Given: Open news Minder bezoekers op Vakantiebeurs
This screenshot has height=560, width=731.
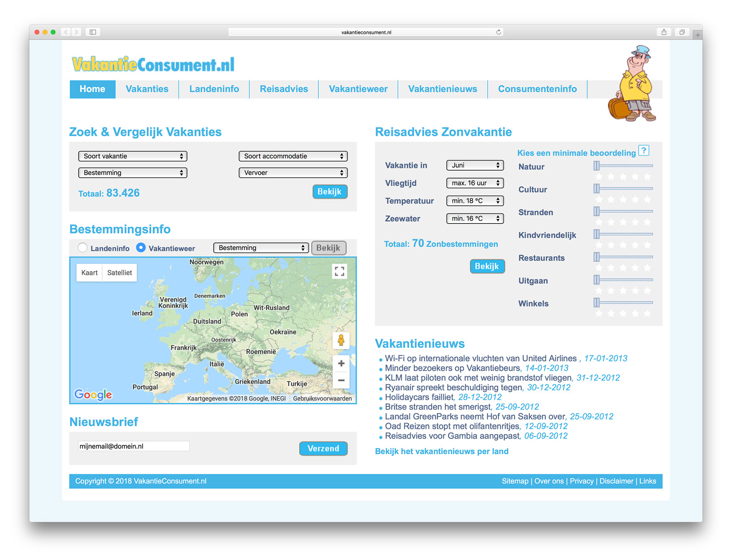Looking at the screenshot, I should pos(453,368).
